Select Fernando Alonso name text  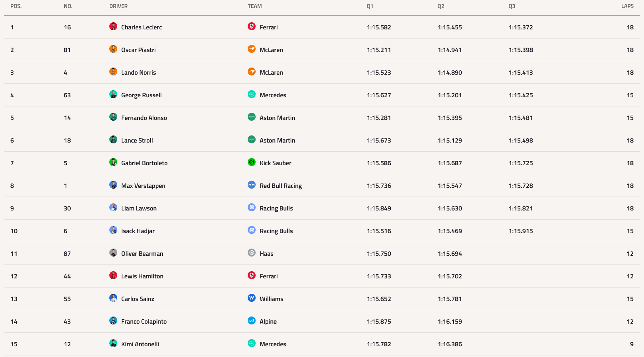(144, 118)
